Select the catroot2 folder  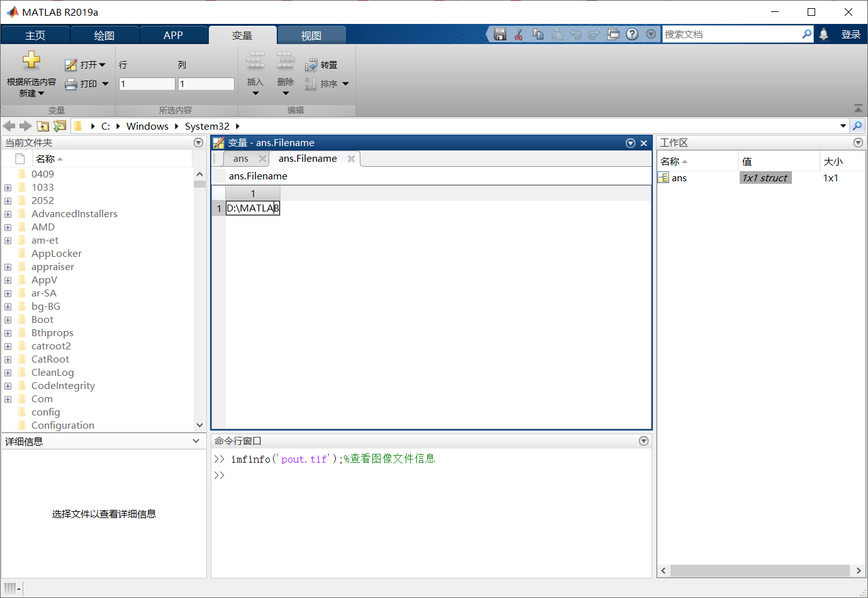coord(51,346)
